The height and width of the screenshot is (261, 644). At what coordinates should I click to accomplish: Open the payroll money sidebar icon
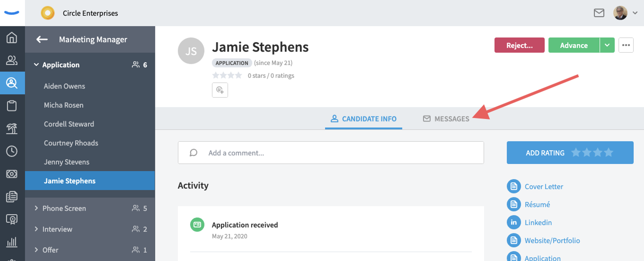(x=12, y=174)
